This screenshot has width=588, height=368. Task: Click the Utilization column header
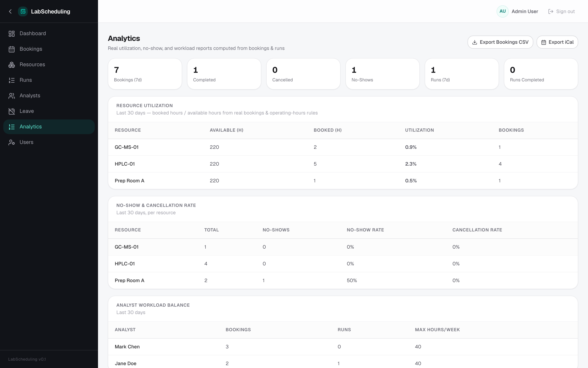pyautogui.click(x=419, y=130)
